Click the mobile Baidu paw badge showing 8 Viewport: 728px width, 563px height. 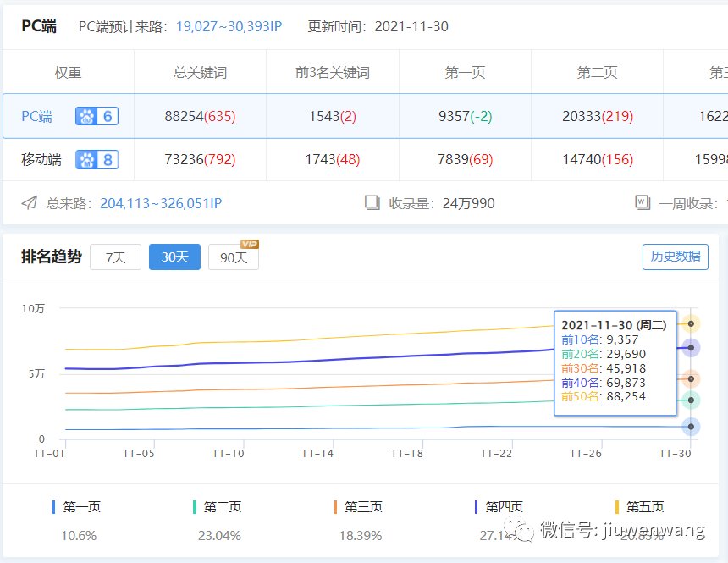coord(96,158)
